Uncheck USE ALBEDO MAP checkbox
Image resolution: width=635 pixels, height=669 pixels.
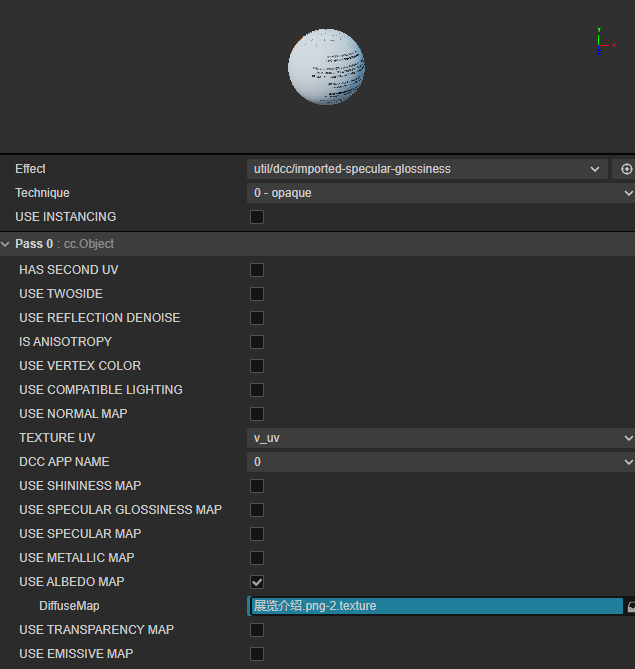click(x=257, y=582)
